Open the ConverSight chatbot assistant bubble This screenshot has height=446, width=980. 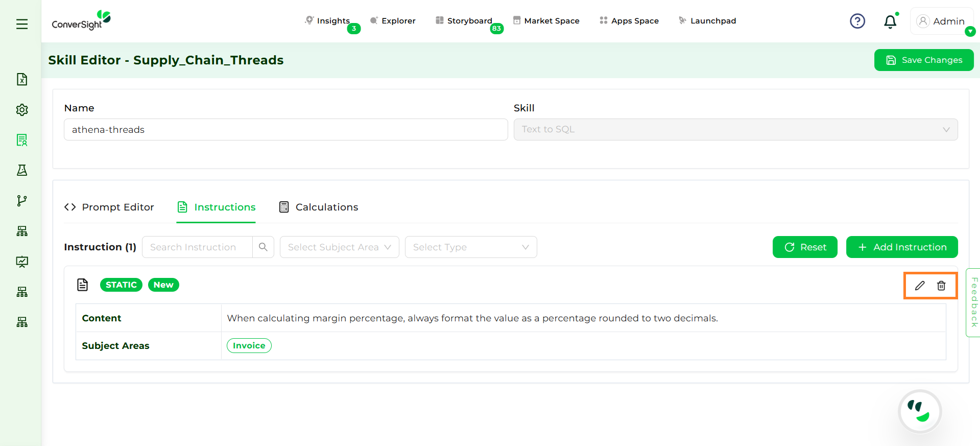pos(920,411)
